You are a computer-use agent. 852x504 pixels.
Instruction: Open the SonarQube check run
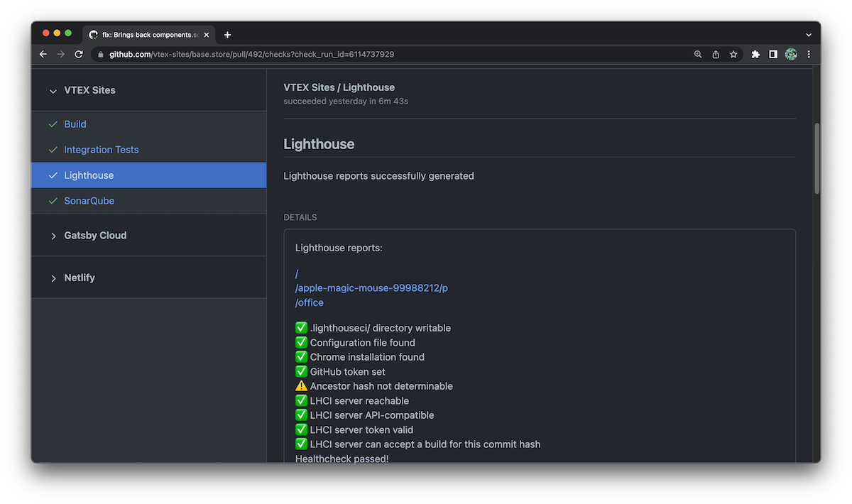point(89,201)
